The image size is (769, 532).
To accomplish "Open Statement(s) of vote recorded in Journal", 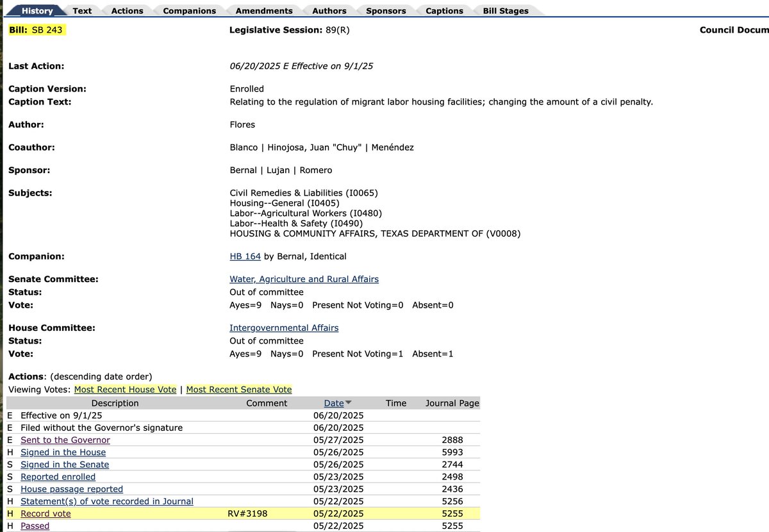I will [107, 501].
